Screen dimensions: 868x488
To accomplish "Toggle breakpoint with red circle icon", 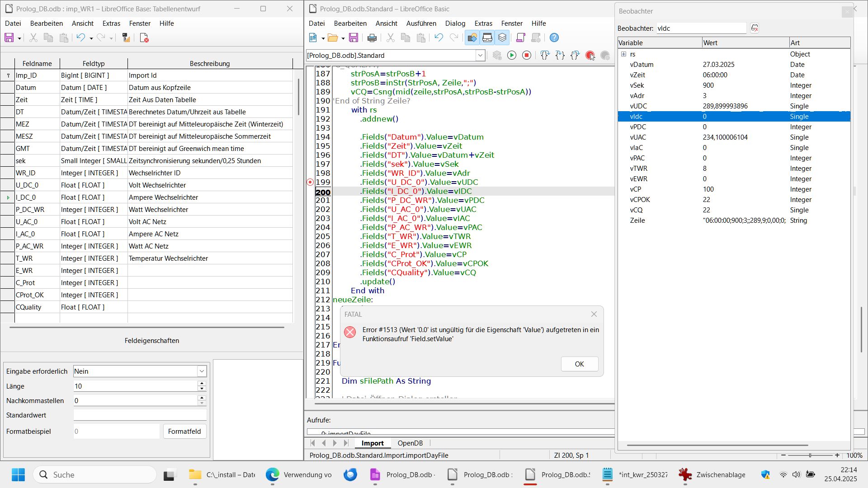I will 590,55.
